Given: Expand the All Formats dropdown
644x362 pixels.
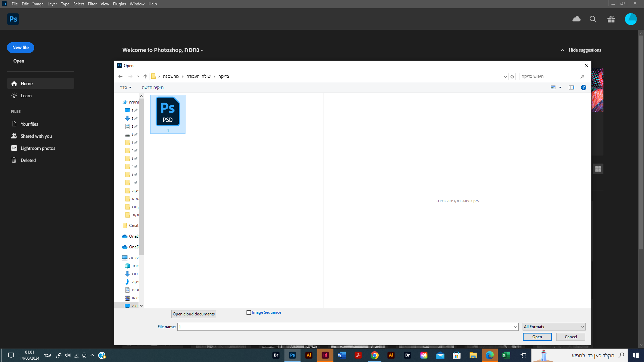Looking at the screenshot, I should [554, 327].
